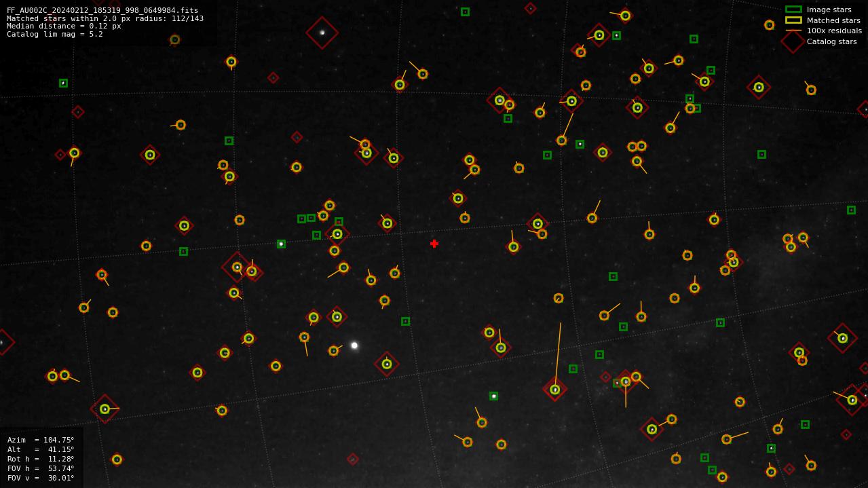Viewport: 868px width, 488px height.
Task: Click the 'Image stars' legend label
Action: [829, 10]
